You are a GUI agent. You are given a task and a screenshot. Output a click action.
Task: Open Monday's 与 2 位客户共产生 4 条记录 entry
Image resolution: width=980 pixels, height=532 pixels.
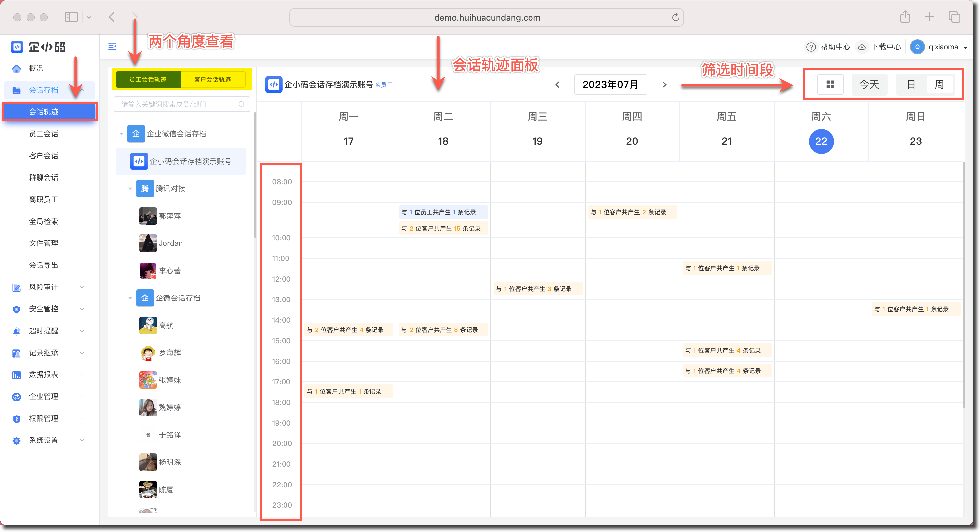coord(349,330)
